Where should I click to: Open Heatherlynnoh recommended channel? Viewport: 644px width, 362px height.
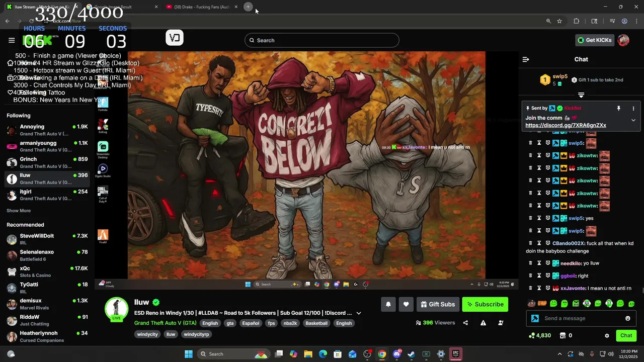47,336
